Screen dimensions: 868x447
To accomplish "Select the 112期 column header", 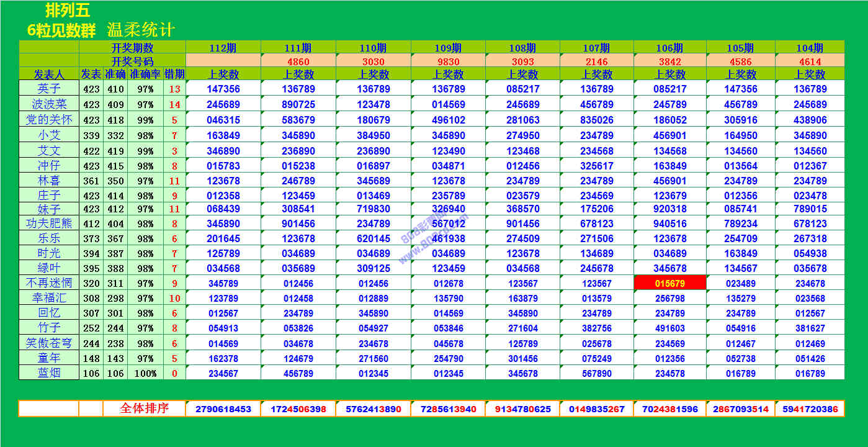I will pos(223,48).
